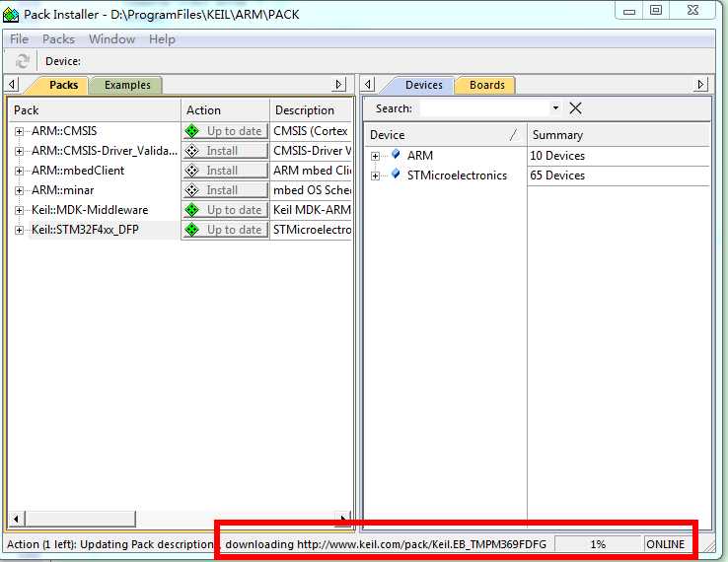Click the Pack Installer title bar app icon
This screenshot has height=562, width=728.
click(x=11, y=15)
